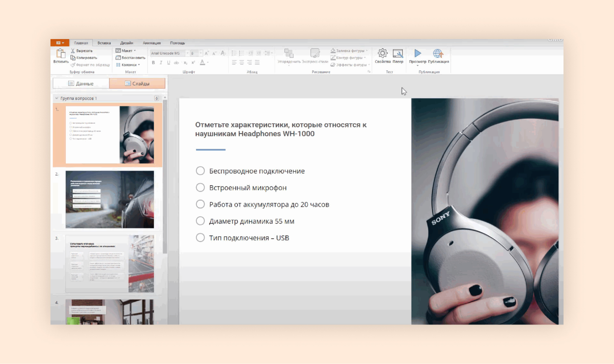The height and width of the screenshot is (364, 614).
Task: Decrease paragraph indent
Action: pyautogui.click(x=251, y=53)
